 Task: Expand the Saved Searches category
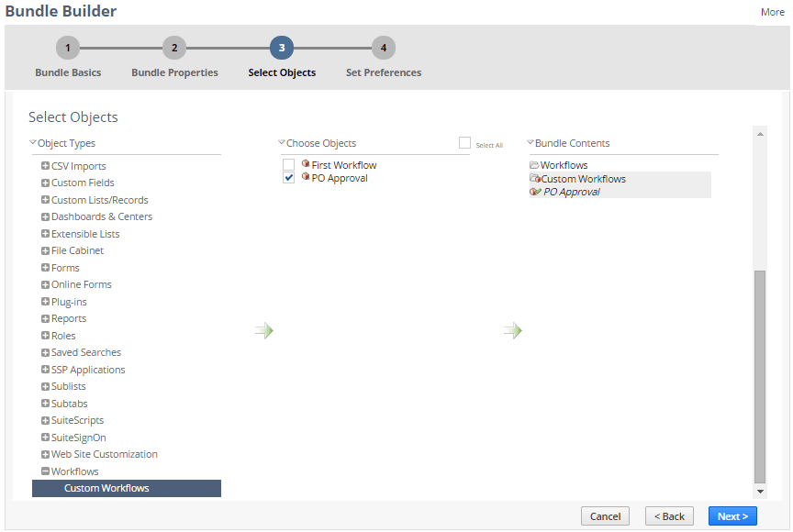coord(45,352)
